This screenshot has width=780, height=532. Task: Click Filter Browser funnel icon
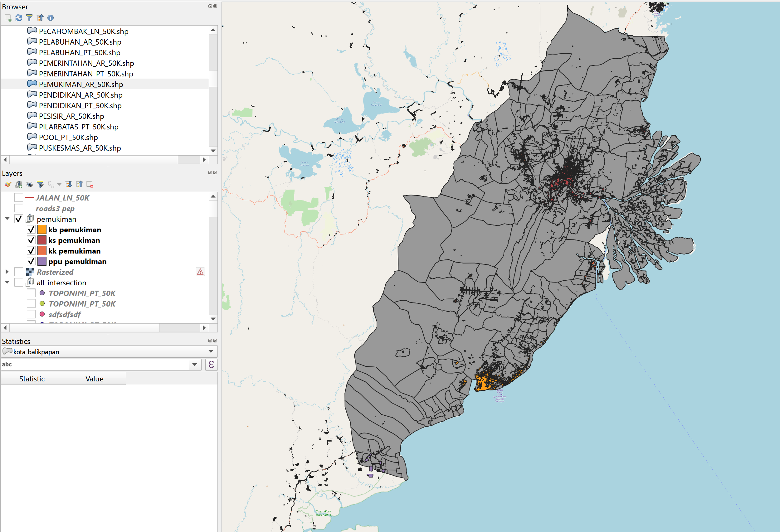(30, 18)
